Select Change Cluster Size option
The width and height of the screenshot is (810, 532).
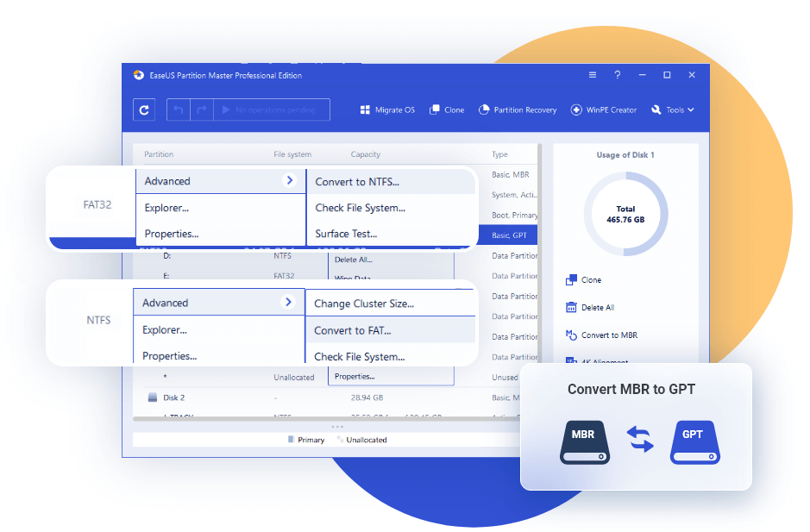pos(363,304)
